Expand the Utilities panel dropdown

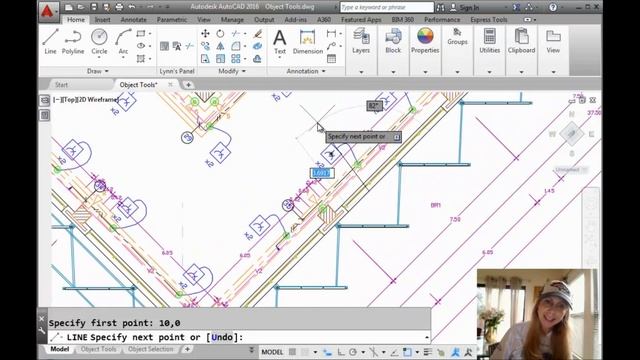pyautogui.click(x=489, y=72)
